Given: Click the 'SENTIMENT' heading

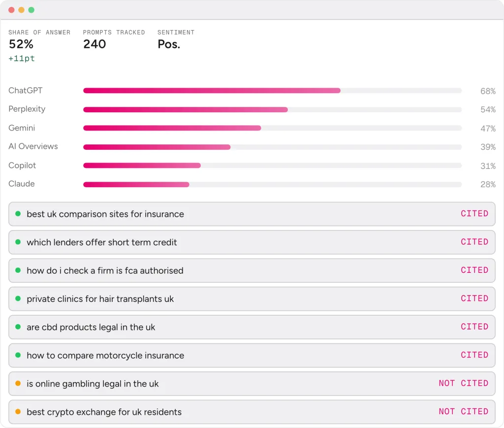Looking at the screenshot, I should tap(176, 33).
